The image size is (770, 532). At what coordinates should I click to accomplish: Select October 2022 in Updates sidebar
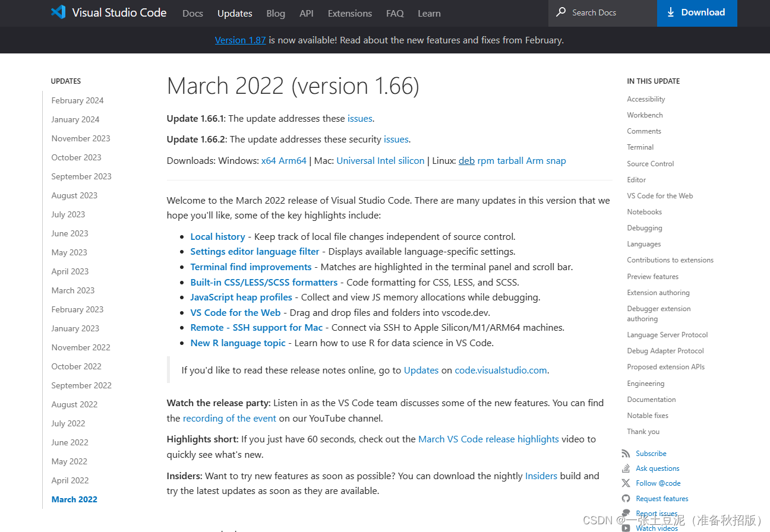pos(76,366)
